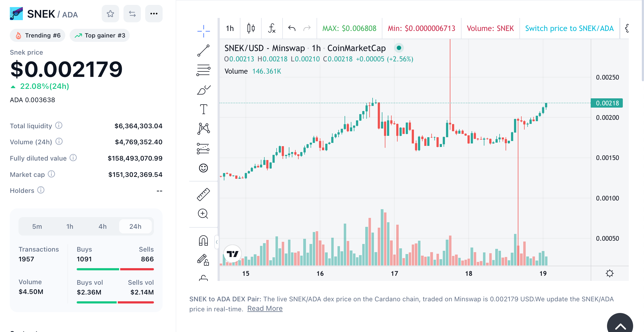Open the indicators fx menu
The height and width of the screenshot is (332, 644).
(x=272, y=28)
